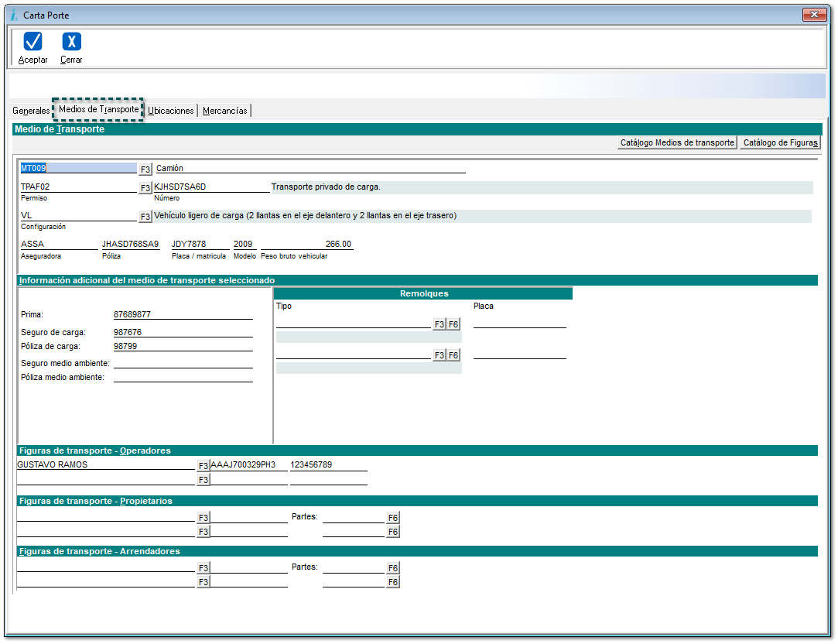The image size is (838, 644).
Task: Open Catálogo Medios de transporte
Action: pyautogui.click(x=677, y=142)
